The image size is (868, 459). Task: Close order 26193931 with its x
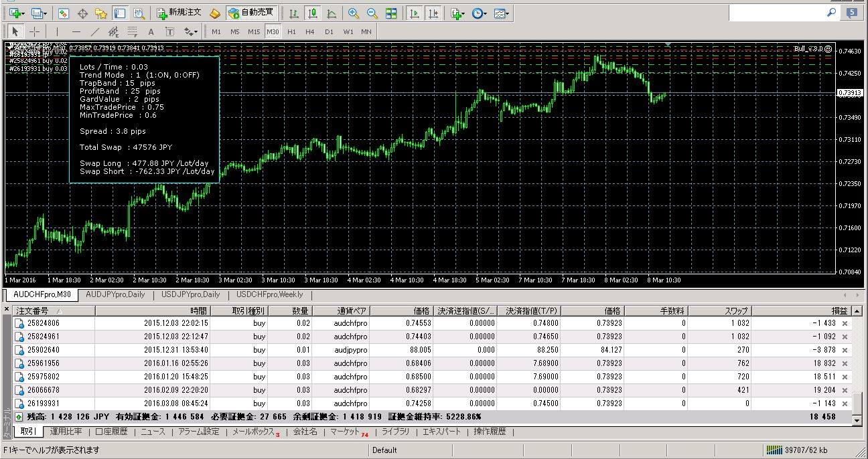[845, 403]
